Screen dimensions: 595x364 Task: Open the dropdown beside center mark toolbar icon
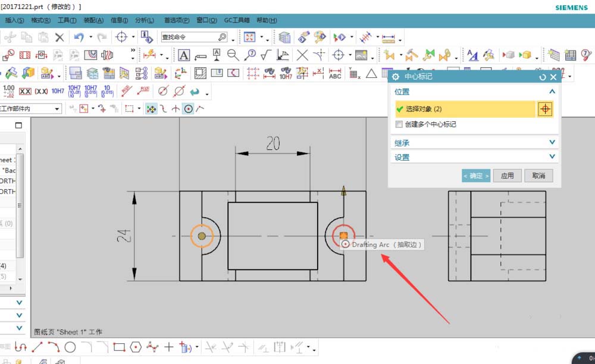[350, 55]
